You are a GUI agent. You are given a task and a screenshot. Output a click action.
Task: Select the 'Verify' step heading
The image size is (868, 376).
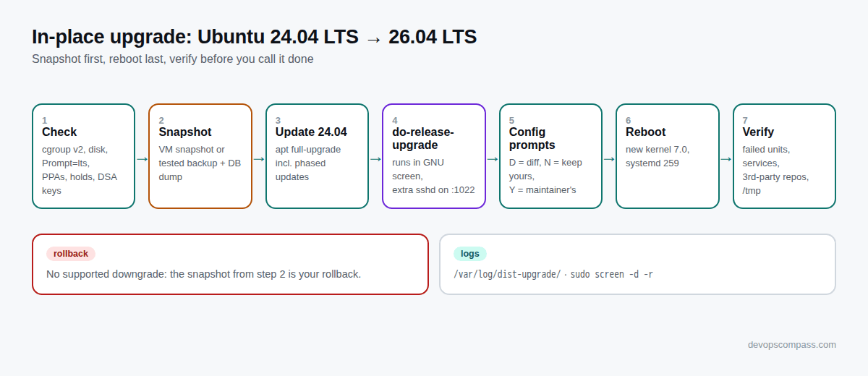tap(758, 132)
